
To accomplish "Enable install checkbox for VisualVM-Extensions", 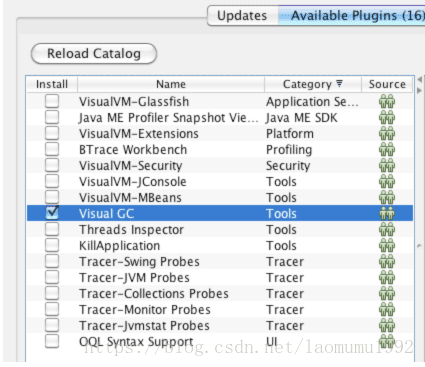I will [x=52, y=133].
